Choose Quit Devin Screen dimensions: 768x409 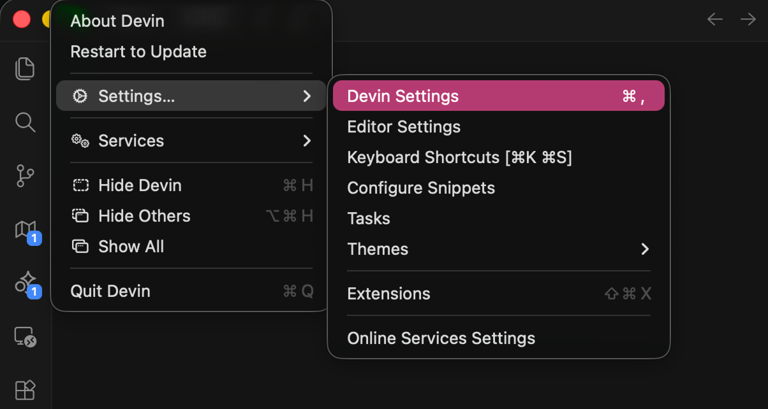(x=191, y=291)
